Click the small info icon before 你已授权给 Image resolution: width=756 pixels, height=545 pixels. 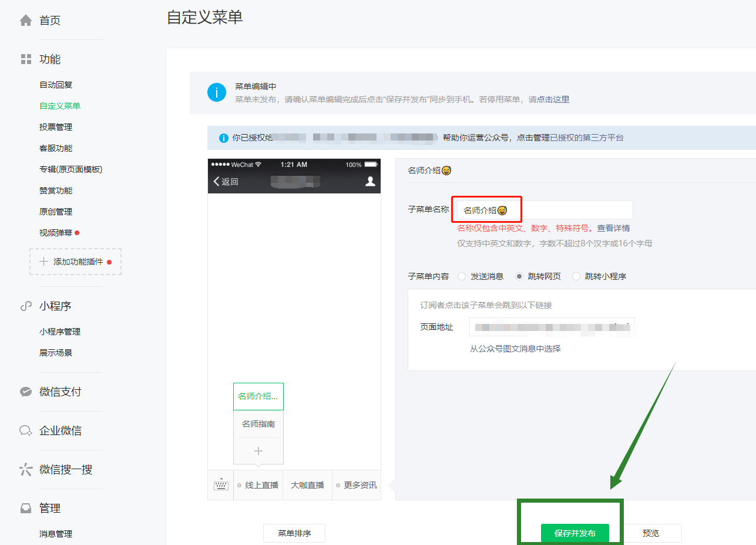click(x=224, y=138)
